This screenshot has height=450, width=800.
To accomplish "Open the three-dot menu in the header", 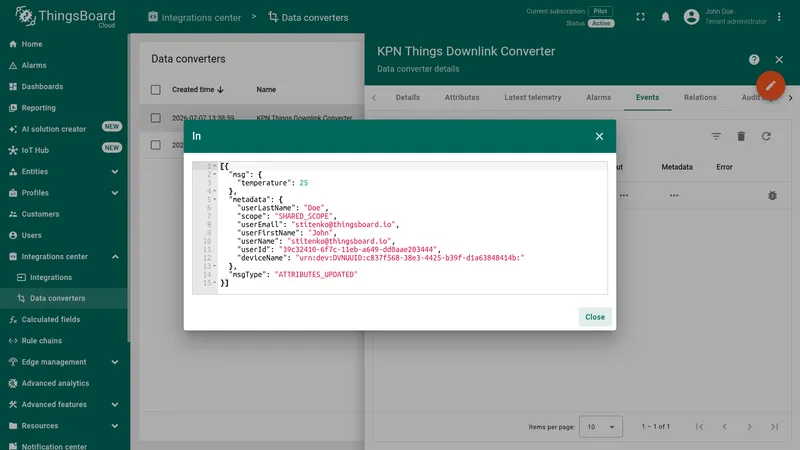I will (779, 17).
